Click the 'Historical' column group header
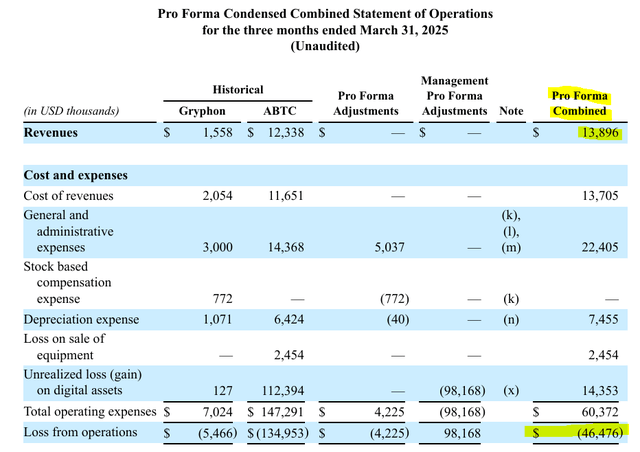Image resolution: width=640 pixels, height=452 pixels. (x=238, y=90)
